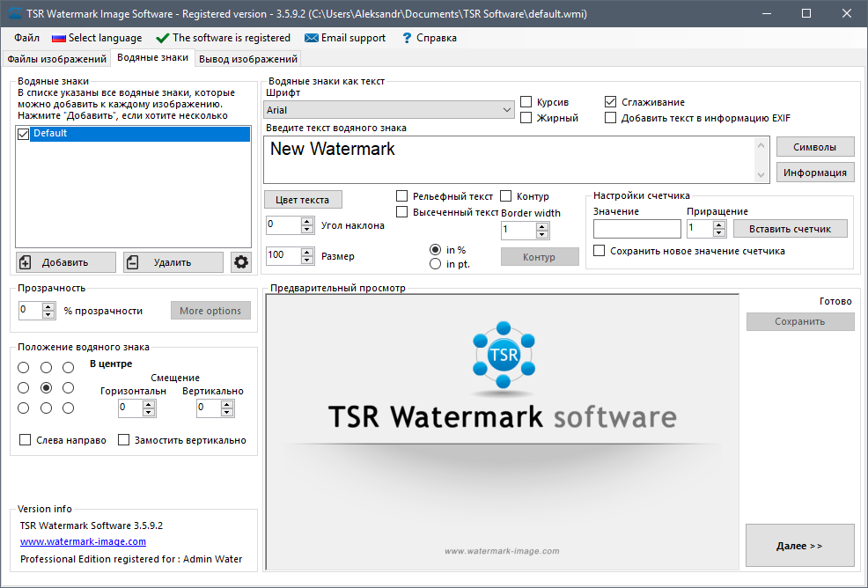Open the Справка menu
The image size is (868, 588).
click(x=437, y=38)
